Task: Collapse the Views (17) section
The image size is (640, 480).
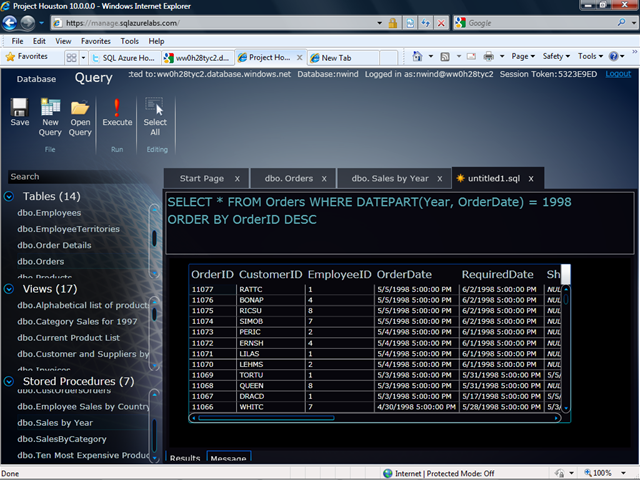Action: [9, 289]
